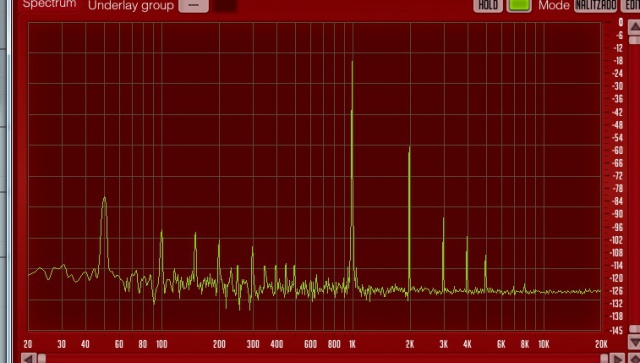Screen dimensions: 640x363
Task: Click the -18 dB scale label
Action: (x=618, y=61)
